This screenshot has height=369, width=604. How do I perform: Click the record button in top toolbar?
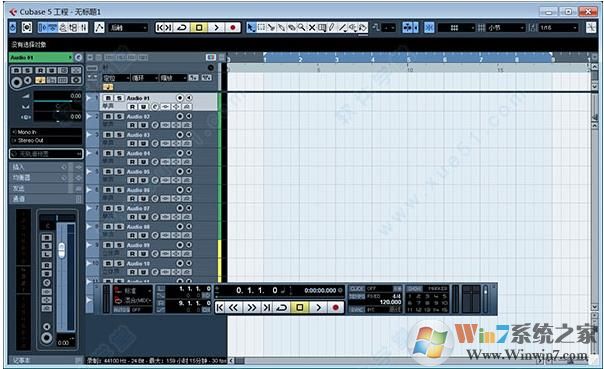pos(233,27)
